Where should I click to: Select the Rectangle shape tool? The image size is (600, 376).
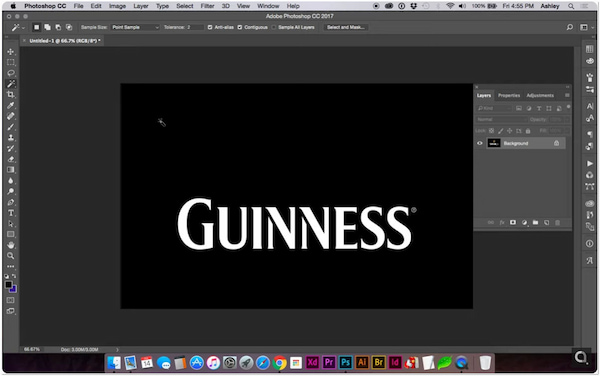point(11,234)
